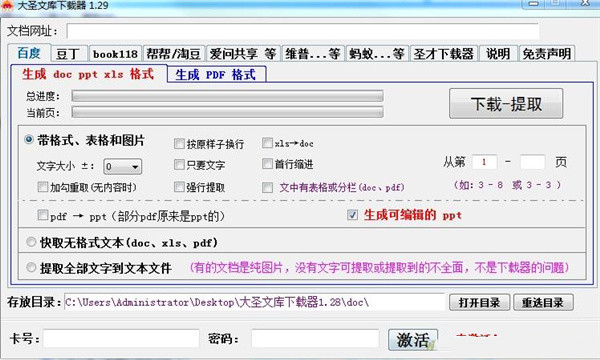Click the 打开目录 button
The width and height of the screenshot is (600, 360).
tap(479, 303)
